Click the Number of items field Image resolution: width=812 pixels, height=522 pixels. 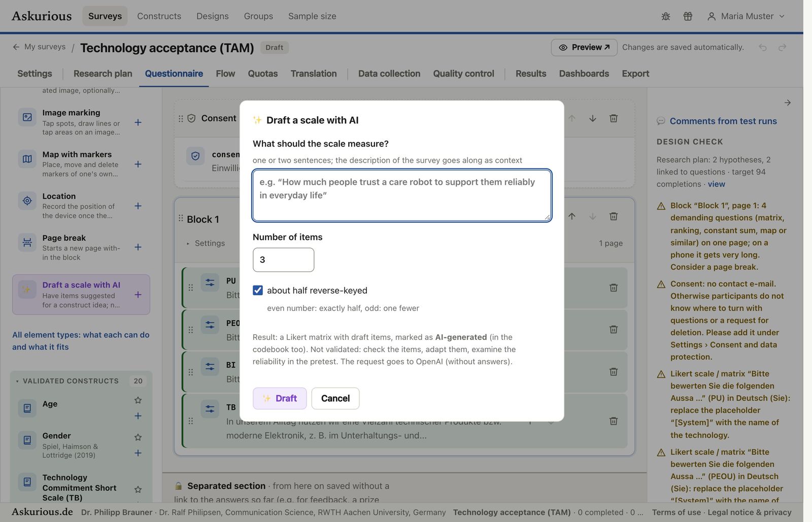tap(283, 260)
